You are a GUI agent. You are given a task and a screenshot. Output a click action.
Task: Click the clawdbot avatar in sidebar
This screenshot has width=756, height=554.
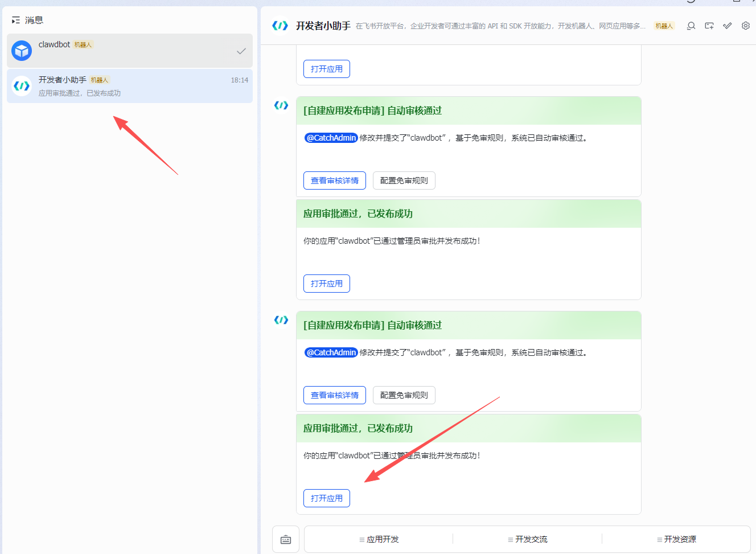pyautogui.click(x=21, y=51)
